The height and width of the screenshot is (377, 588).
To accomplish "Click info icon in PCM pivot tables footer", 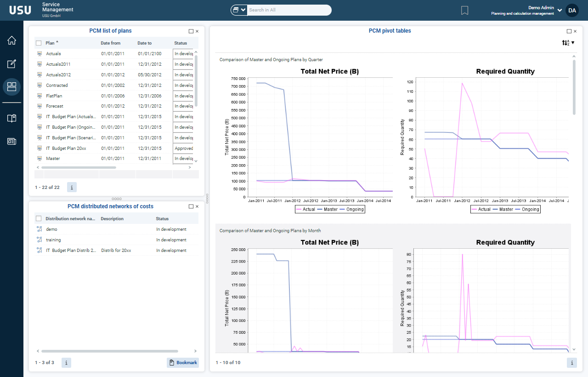I will (x=571, y=363).
